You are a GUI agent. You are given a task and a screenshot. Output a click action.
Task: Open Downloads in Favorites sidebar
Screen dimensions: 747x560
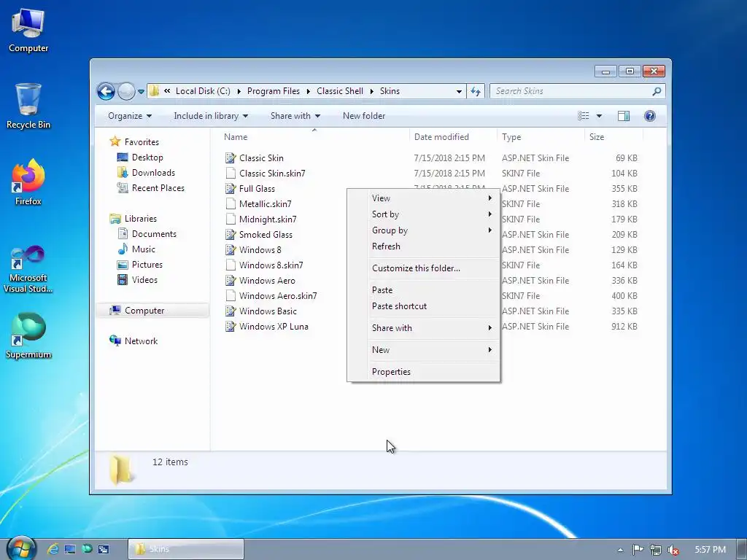(153, 172)
